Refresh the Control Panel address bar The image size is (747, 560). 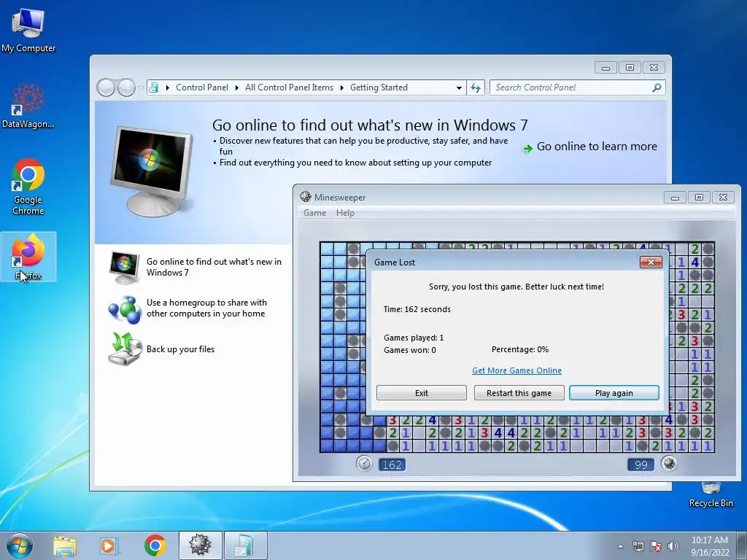(476, 87)
